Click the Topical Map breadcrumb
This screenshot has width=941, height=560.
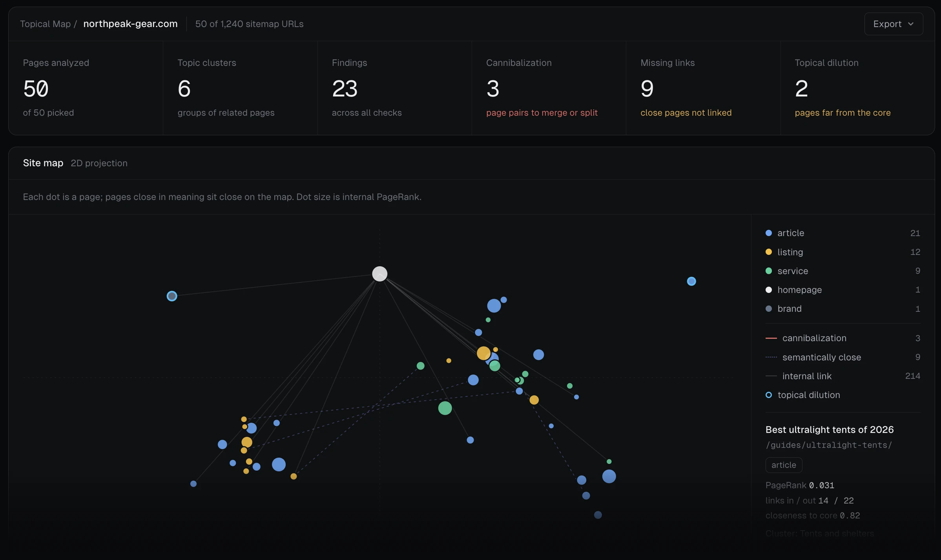tap(45, 24)
